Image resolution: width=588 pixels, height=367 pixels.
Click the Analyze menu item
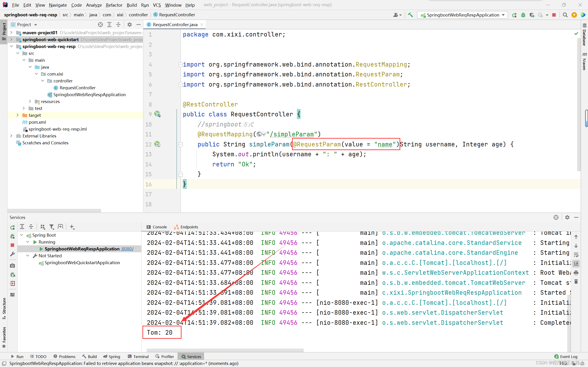click(x=94, y=4)
